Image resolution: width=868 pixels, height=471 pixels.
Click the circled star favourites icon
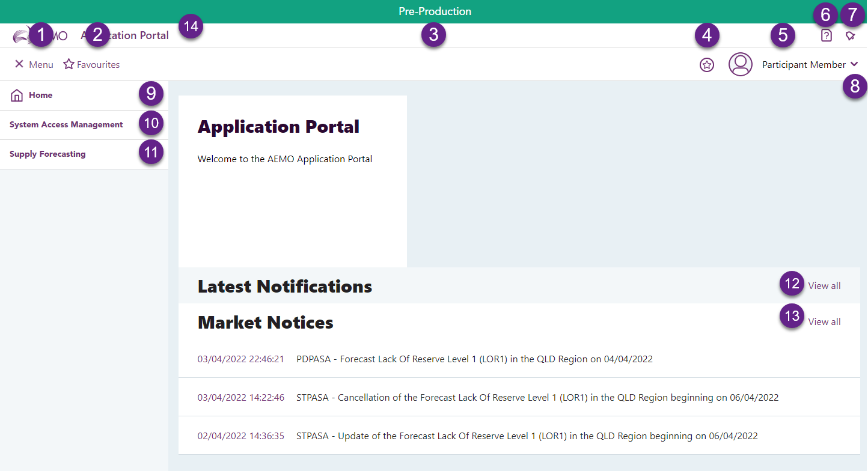pos(707,64)
